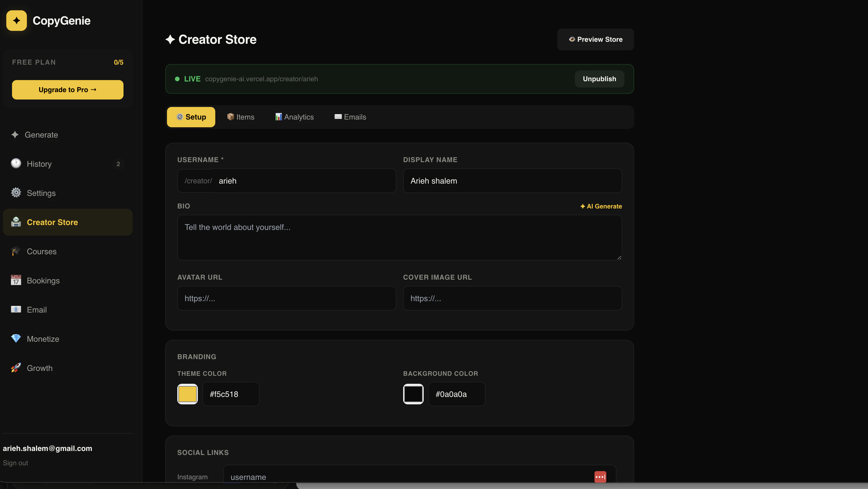
Task: Select the Generate sparkle icon in sidebar
Action: click(x=15, y=134)
